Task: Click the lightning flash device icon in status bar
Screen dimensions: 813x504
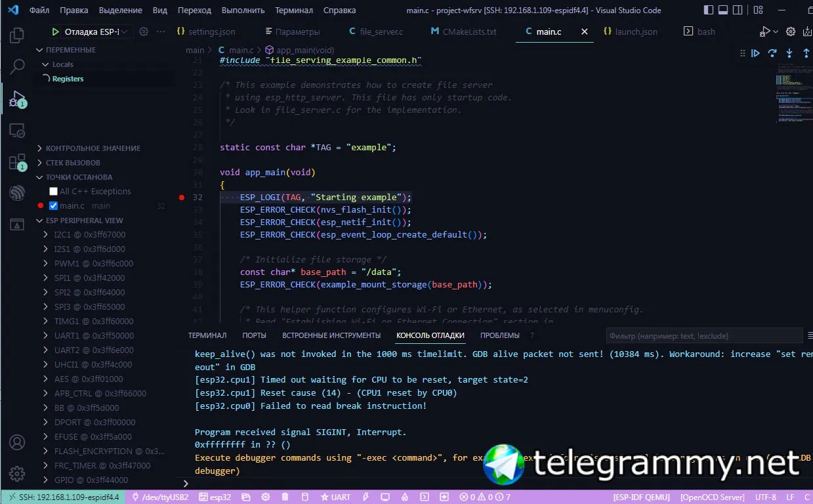Action: 365,497
